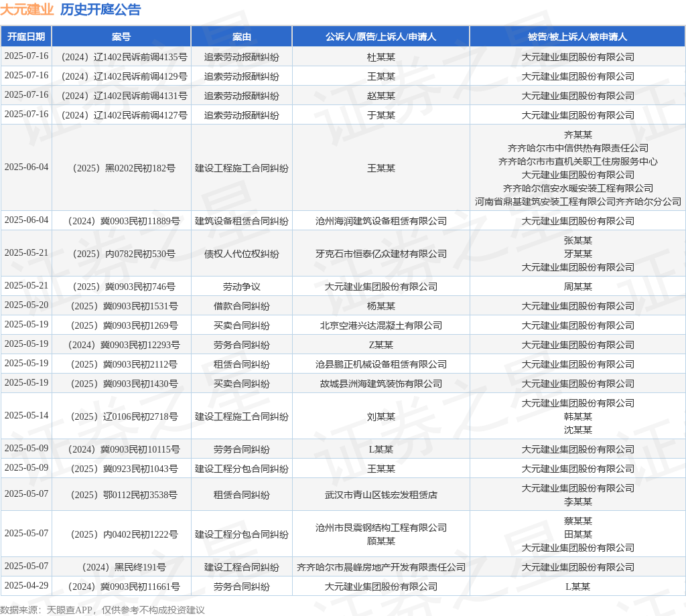Click case number (2025)冀0903民初1269号

click(x=124, y=325)
